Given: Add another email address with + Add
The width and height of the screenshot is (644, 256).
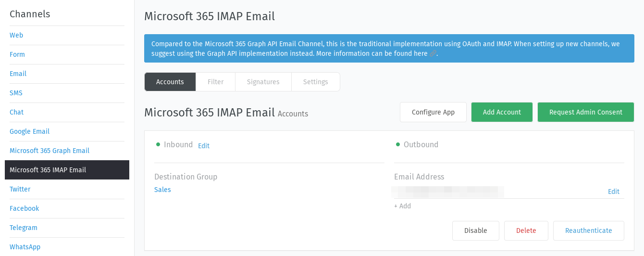Looking at the screenshot, I should (x=403, y=206).
